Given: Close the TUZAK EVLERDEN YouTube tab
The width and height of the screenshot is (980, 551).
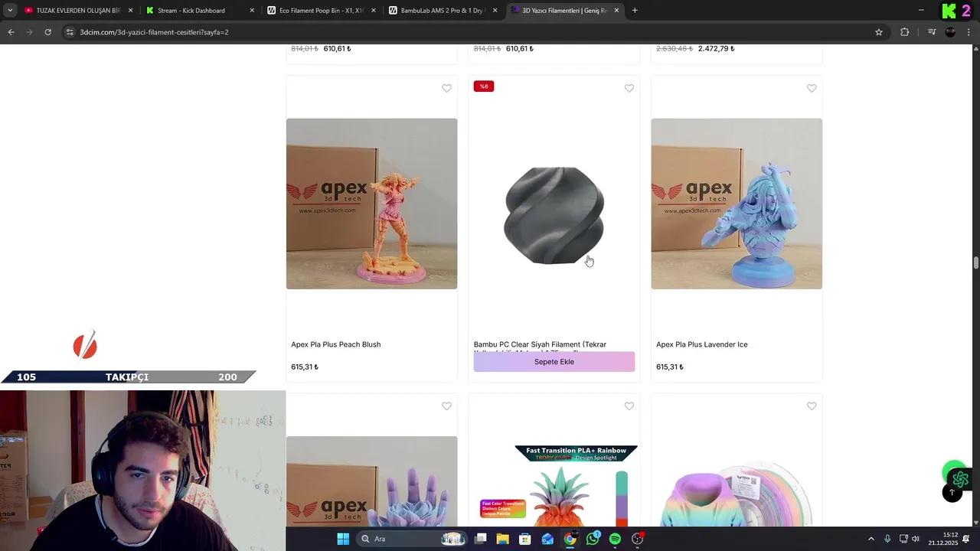Looking at the screenshot, I should tap(131, 11).
